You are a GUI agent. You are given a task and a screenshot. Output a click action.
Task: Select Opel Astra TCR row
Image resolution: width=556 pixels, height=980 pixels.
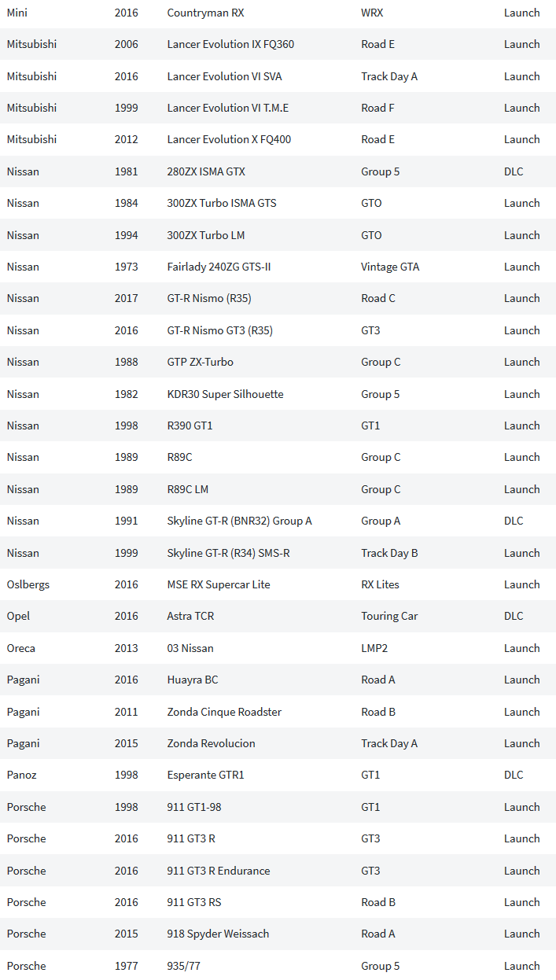(x=278, y=616)
